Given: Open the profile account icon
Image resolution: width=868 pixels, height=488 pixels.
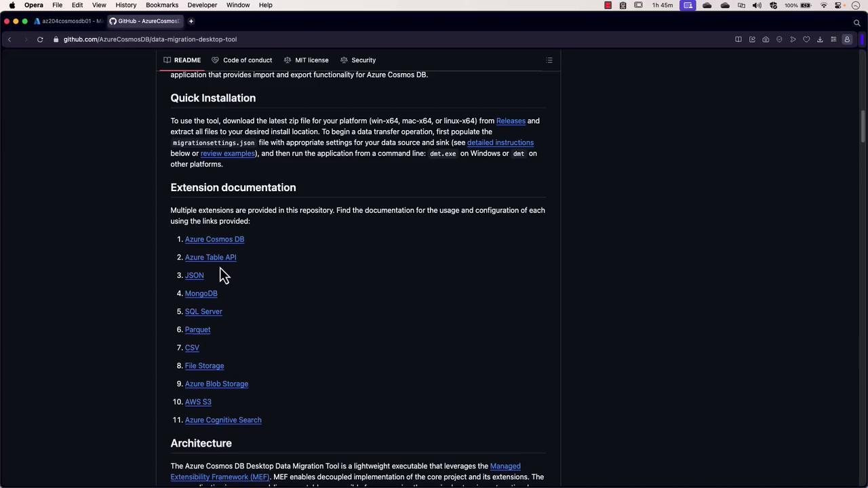Looking at the screenshot, I should click(847, 39).
